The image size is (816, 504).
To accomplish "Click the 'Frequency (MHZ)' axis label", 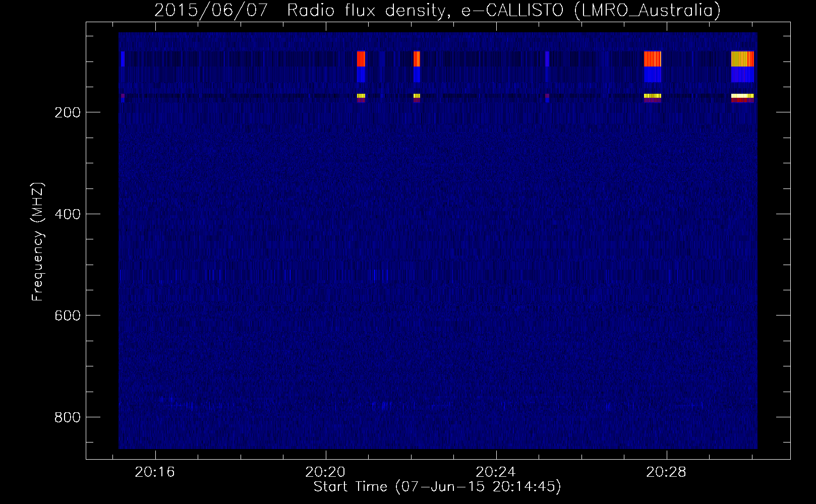I will tap(38, 242).
